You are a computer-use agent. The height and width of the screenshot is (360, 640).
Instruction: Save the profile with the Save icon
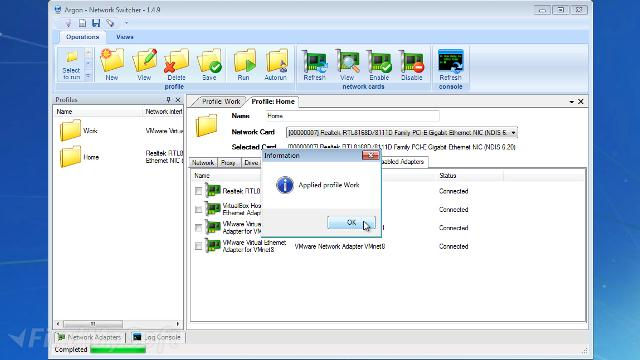pyautogui.click(x=209, y=64)
